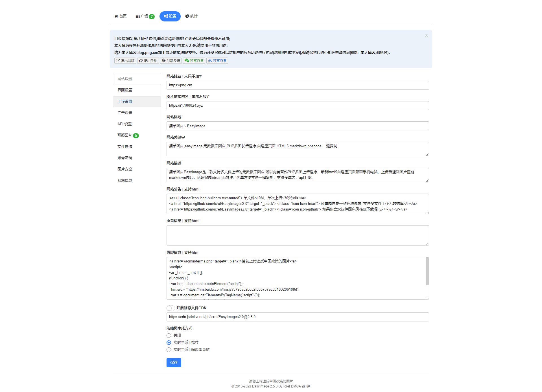Select 关闭 thumbnail generation radio button
Screen dimensions: 542x392
(168, 335)
